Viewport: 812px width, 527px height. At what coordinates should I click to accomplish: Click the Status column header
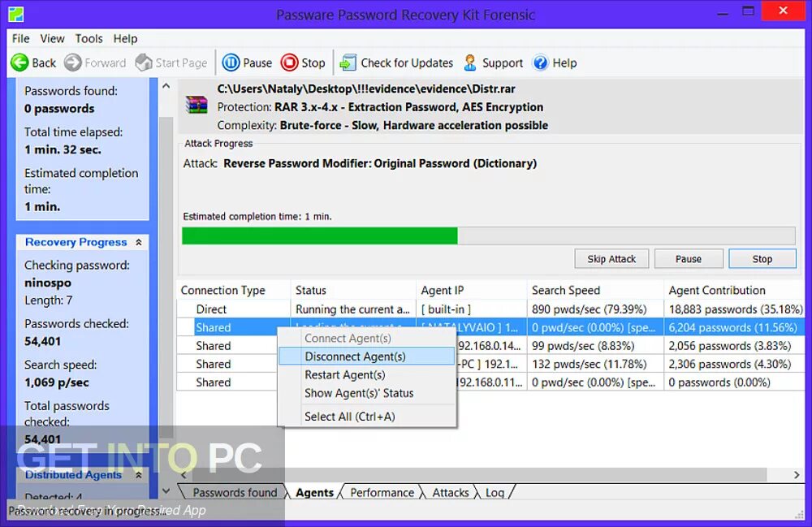tap(353, 291)
